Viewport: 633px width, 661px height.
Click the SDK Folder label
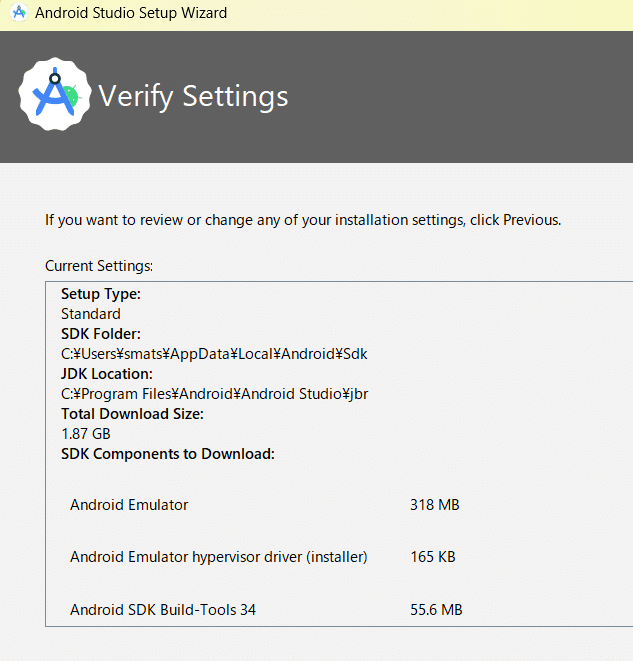pos(101,334)
